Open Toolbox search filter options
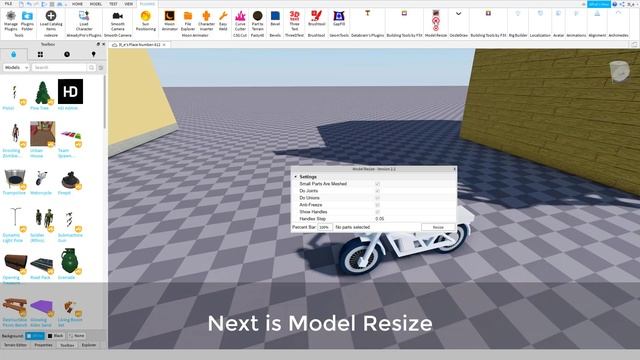 [101, 67]
